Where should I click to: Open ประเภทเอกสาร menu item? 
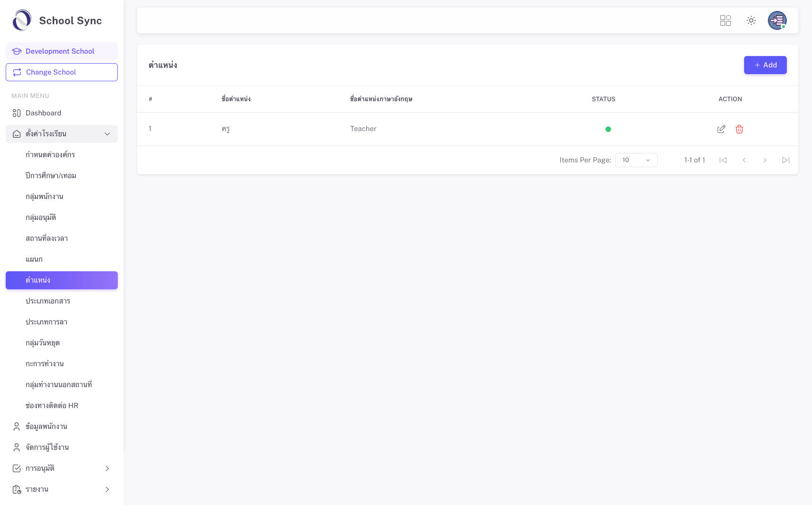[62, 301]
